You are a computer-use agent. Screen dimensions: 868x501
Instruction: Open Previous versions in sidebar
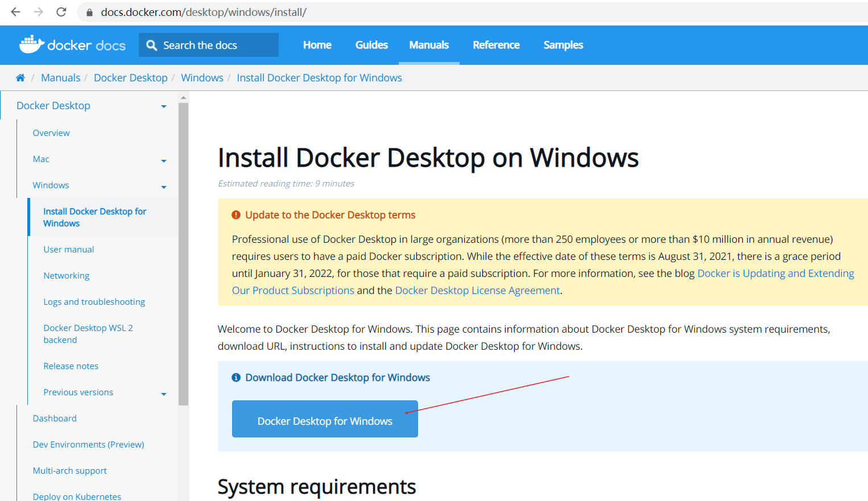(x=78, y=392)
